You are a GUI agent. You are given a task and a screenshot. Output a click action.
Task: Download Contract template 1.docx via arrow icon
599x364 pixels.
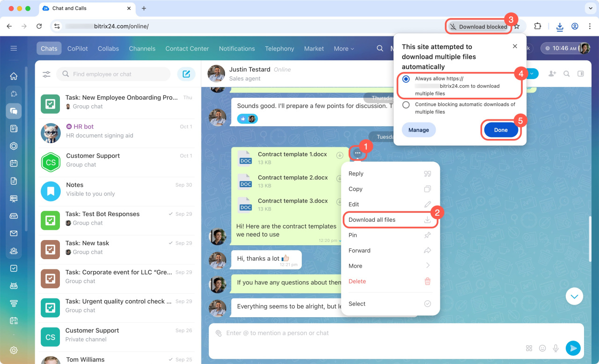pos(340,155)
